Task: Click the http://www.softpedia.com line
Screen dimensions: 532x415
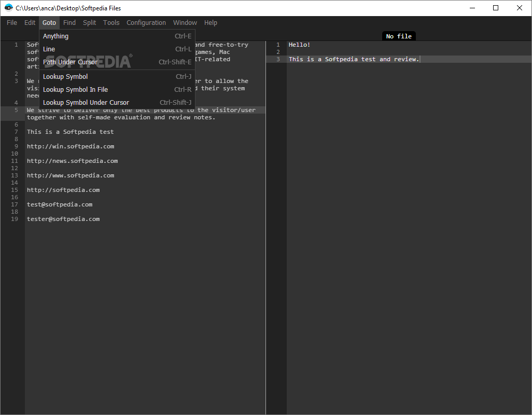Action: [x=71, y=176]
